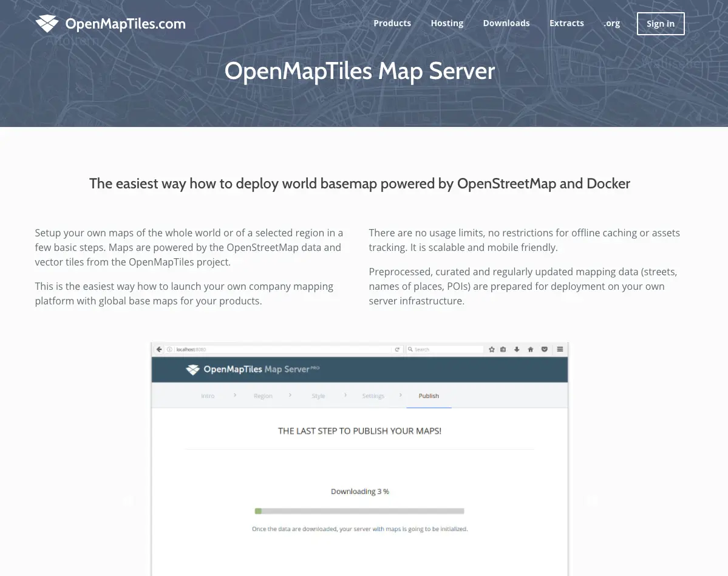
Task: Open the Products menu item
Action: coord(392,23)
